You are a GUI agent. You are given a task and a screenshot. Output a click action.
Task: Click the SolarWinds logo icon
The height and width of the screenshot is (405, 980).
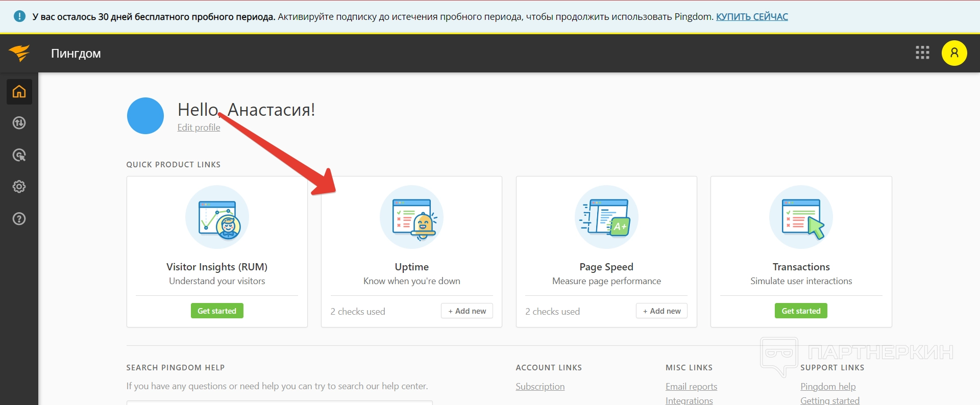[19, 53]
